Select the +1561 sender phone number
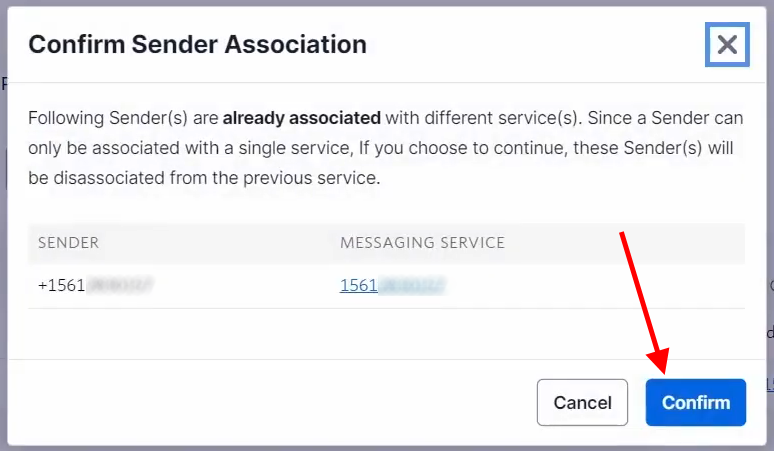Screen dimensions: 774x451 click(96, 285)
